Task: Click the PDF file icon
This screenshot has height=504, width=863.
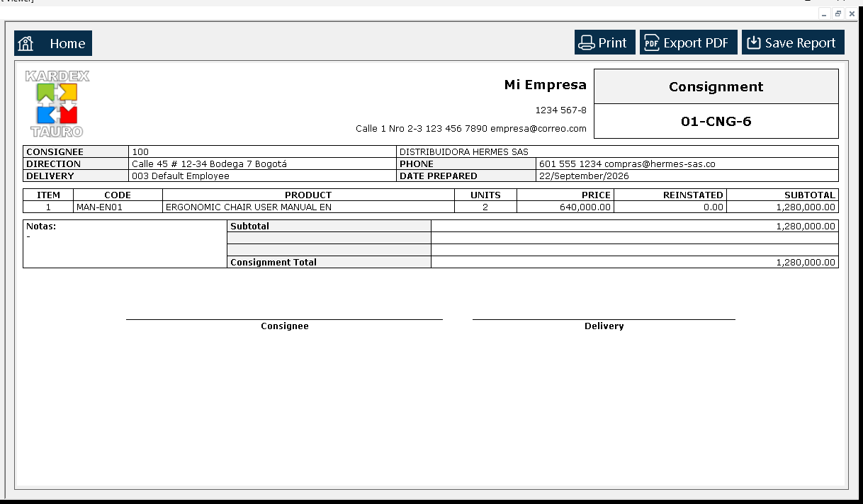Action: (x=651, y=43)
